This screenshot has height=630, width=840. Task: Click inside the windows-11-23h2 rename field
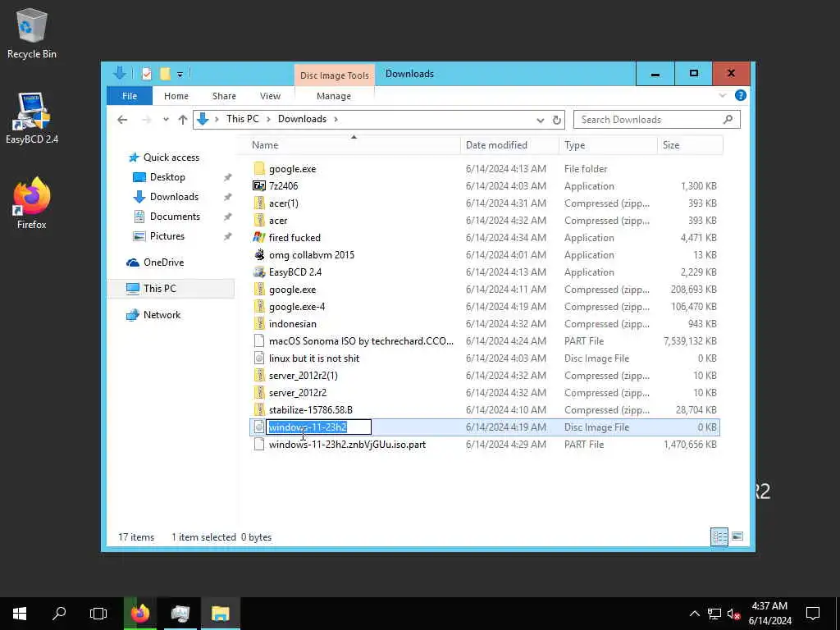click(x=319, y=427)
